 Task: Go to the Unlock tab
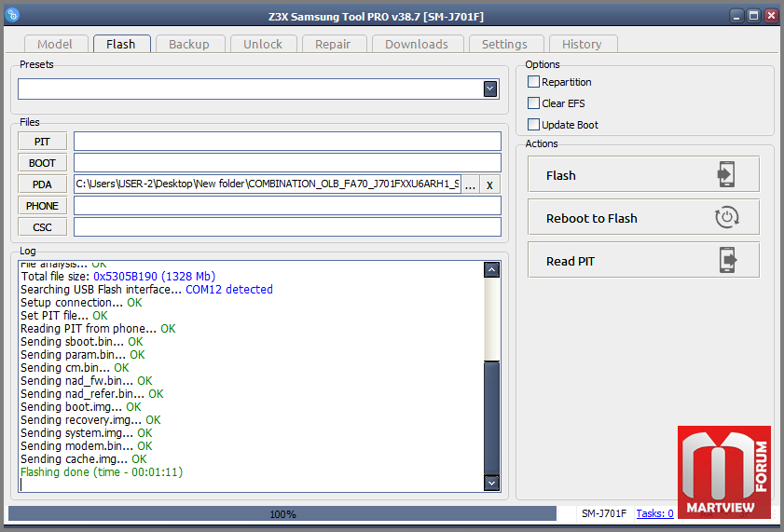pyautogui.click(x=263, y=44)
